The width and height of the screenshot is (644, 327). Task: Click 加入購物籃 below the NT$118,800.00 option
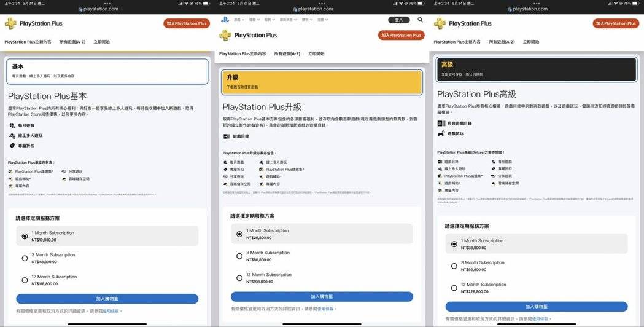coord(107,299)
